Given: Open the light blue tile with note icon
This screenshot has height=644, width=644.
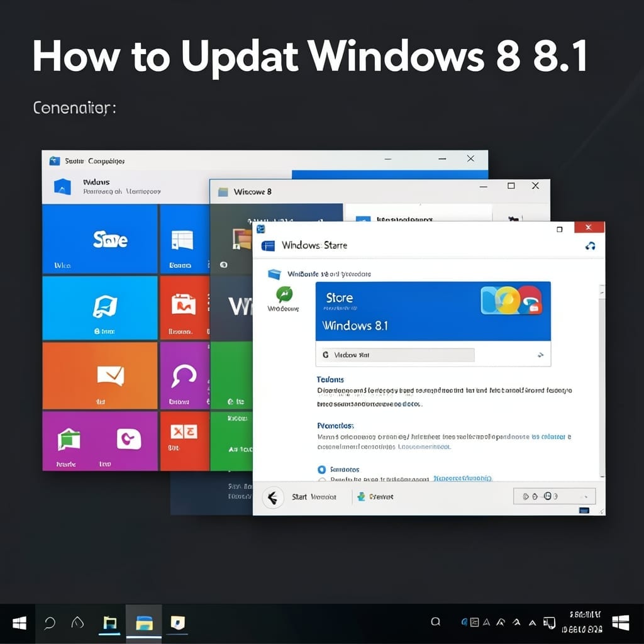Looking at the screenshot, I should click(100, 308).
